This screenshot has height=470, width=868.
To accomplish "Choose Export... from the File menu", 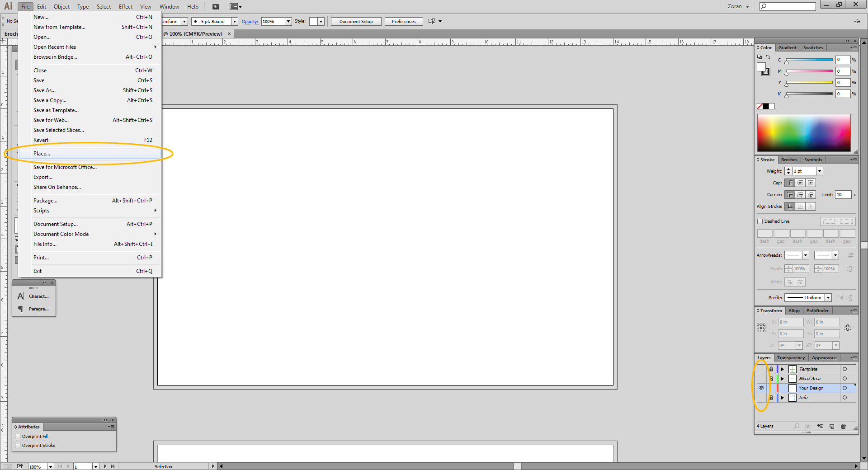I will click(90, 177).
